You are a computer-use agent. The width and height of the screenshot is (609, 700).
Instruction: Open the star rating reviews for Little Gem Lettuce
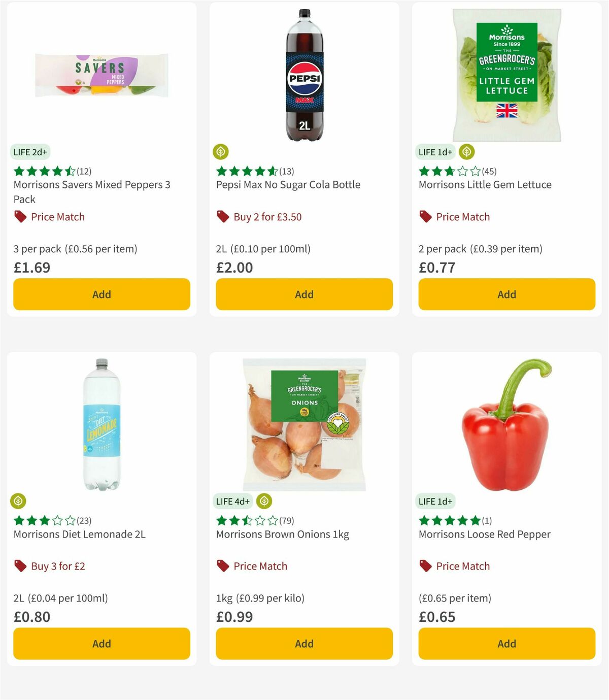pyautogui.click(x=457, y=171)
